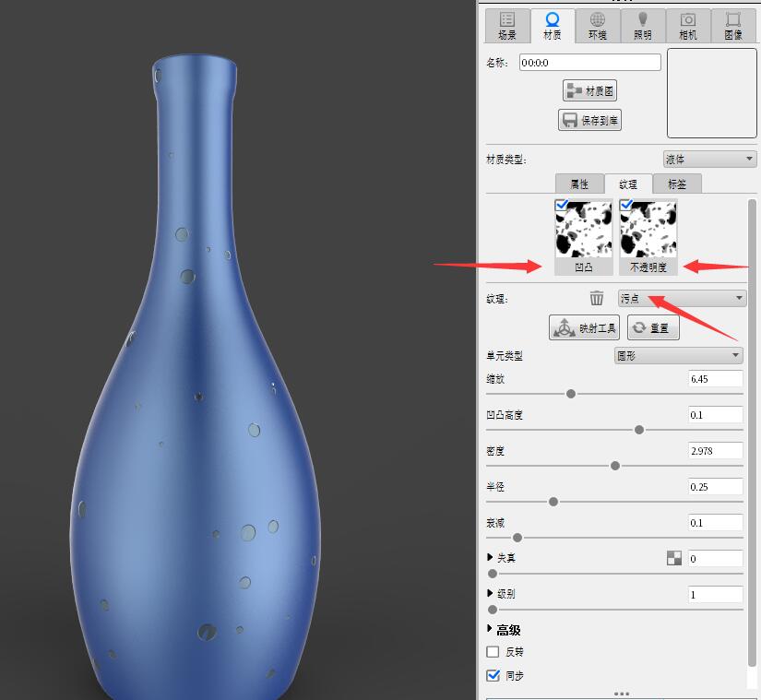The image size is (761, 700).
Task: Click the 半径 value field 0.25
Action: [716, 487]
